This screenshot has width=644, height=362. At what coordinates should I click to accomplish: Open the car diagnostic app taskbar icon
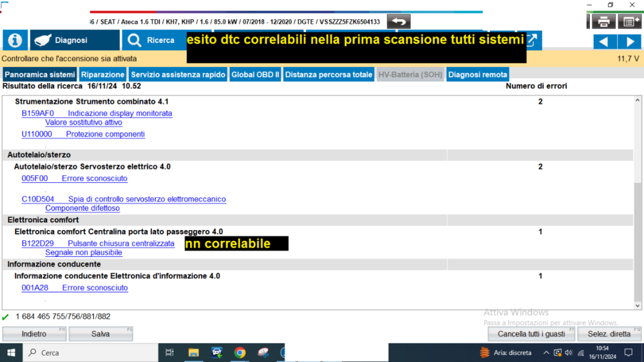click(216, 352)
